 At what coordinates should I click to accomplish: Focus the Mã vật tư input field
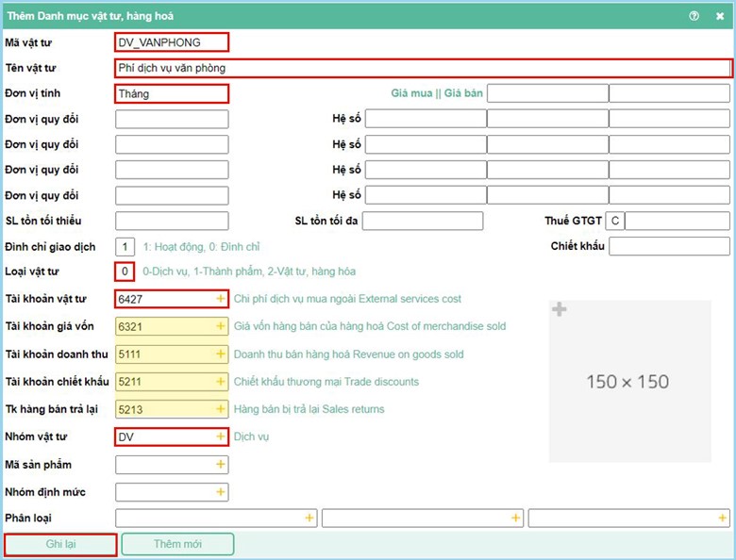171,42
